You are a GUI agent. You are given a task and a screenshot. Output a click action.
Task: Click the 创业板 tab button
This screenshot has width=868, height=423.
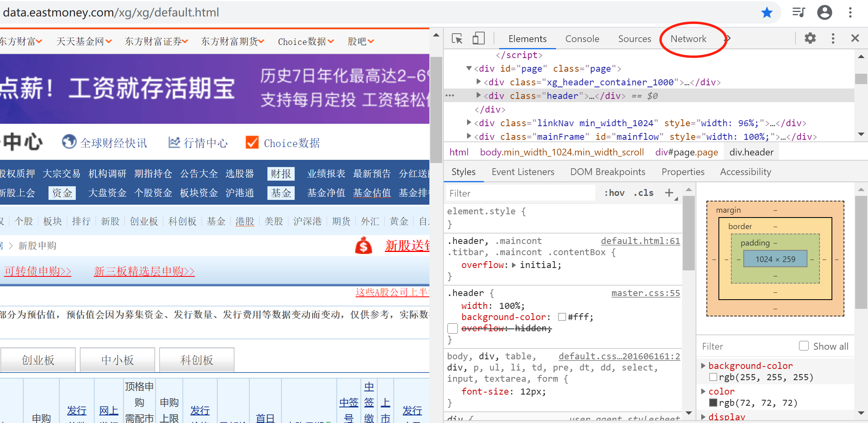pyautogui.click(x=38, y=360)
